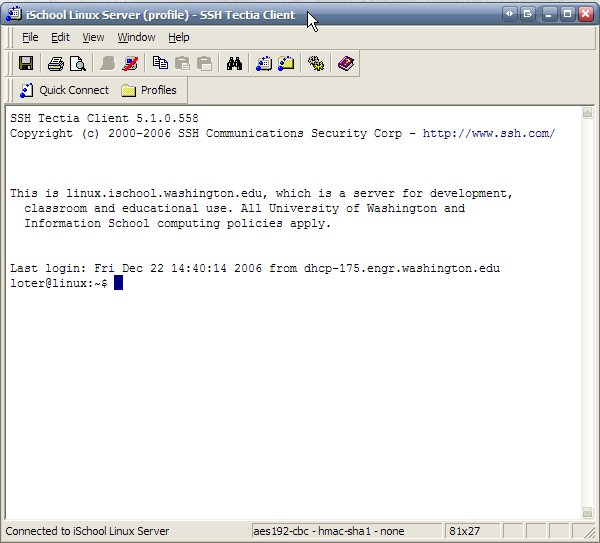Open the Help menu
This screenshot has width=600, height=543.
179,38
